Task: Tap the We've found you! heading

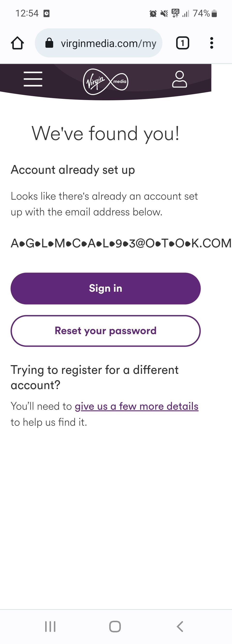Action: (106, 134)
